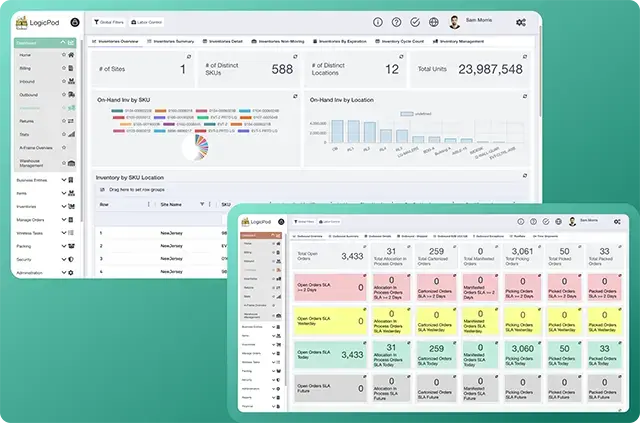Click the Sam Morris avatar in the inventory window
This screenshot has height=423, width=640.
pyautogui.click(x=454, y=22)
